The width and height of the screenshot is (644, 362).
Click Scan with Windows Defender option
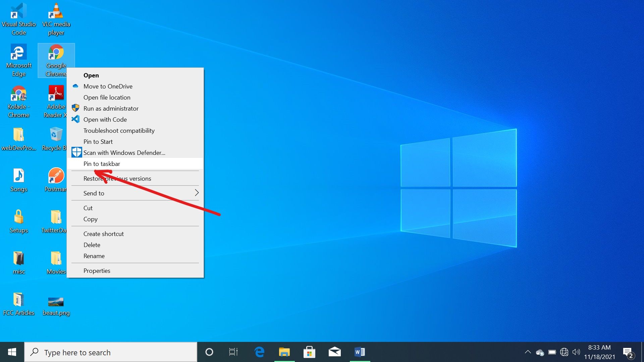(x=124, y=153)
